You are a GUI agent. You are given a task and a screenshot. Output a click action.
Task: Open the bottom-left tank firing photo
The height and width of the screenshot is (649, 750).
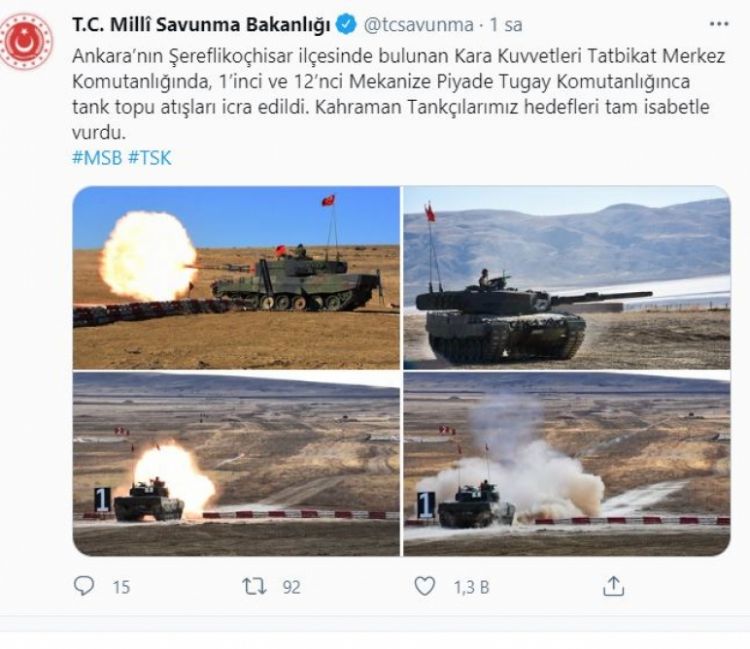tap(236, 463)
